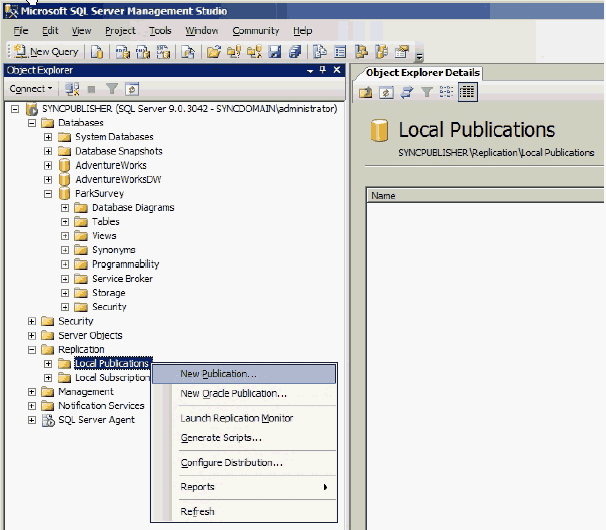Screen dimensions: 606x530
Task: Click Refresh in the context menu
Action: click(244, 512)
